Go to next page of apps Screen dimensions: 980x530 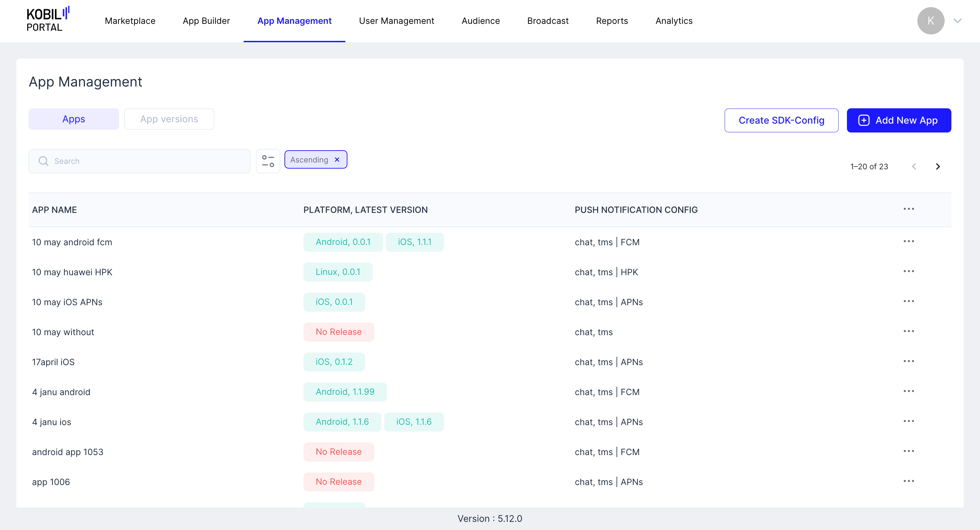937,166
